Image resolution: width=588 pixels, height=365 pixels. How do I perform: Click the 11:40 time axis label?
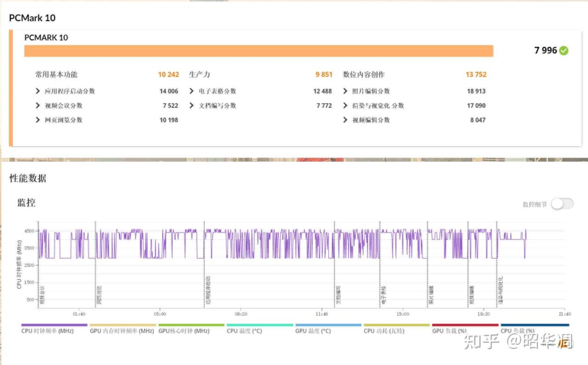pyautogui.click(x=322, y=314)
